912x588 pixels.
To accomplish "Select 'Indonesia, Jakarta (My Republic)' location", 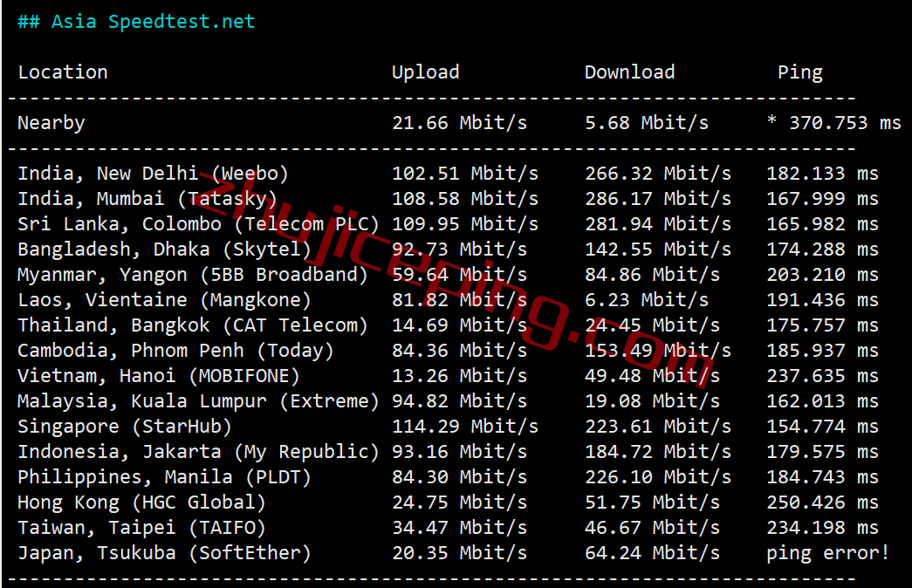I will pos(198,453).
